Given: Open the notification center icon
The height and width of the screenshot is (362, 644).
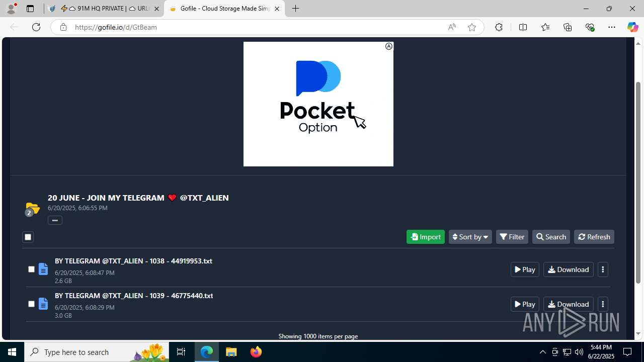Looking at the screenshot, I should click(x=627, y=352).
